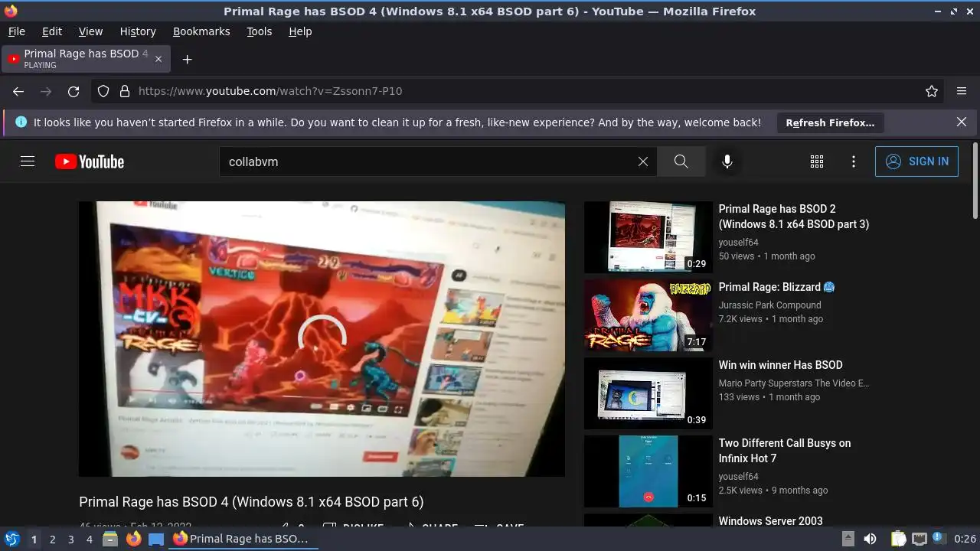Image resolution: width=980 pixels, height=551 pixels.
Task: Open Primal Rage: Blizzard video thumbnail
Action: tap(648, 315)
